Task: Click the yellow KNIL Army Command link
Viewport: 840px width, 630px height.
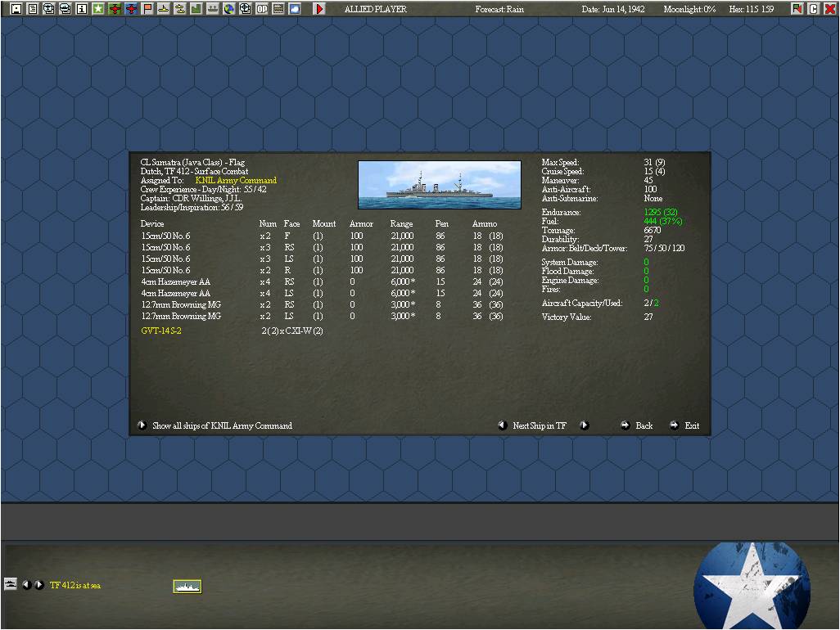Action: point(236,180)
